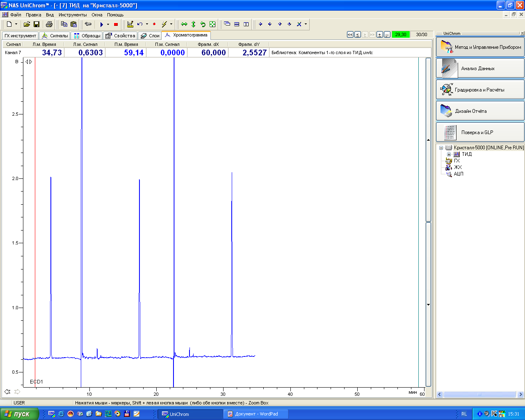Open dropdown arrow beside the play button
The height and width of the screenshot is (420, 525).
pyautogui.click(x=108, y=24)
